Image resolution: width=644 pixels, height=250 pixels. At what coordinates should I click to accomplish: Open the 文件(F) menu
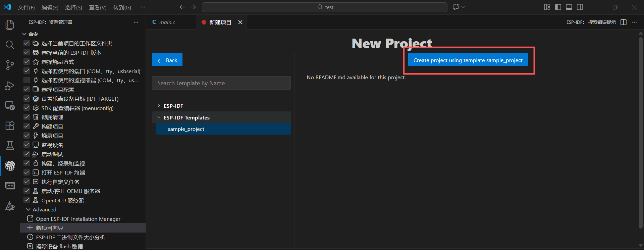[x=26, y=7]
